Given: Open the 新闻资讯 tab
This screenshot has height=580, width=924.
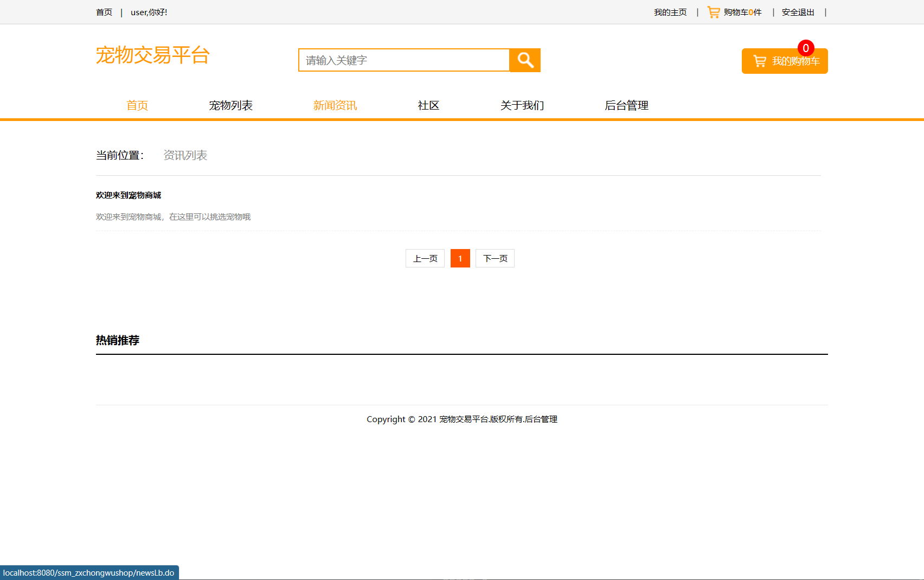Looking at the screenshot, I should pyautogui.click(x=335, y=105).
